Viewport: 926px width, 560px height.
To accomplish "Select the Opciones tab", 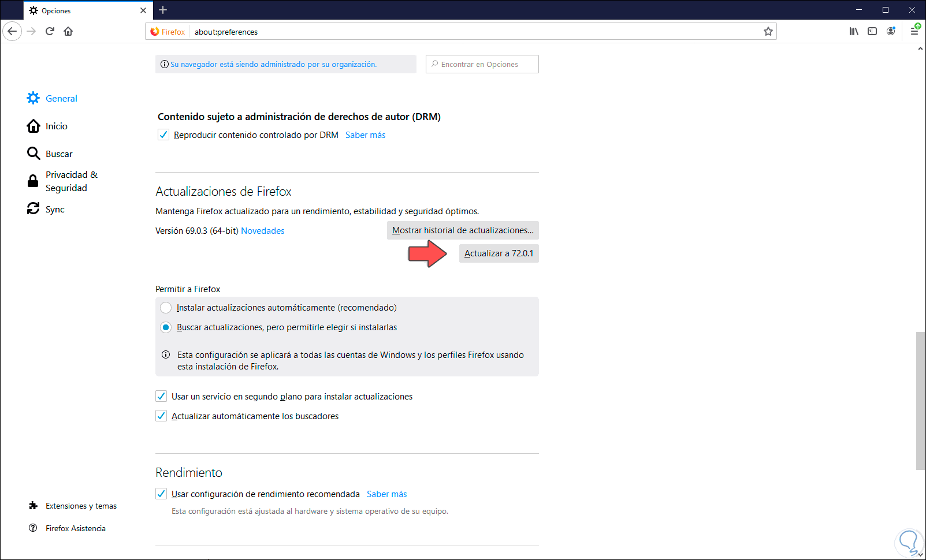I will [x=88, y=10].
